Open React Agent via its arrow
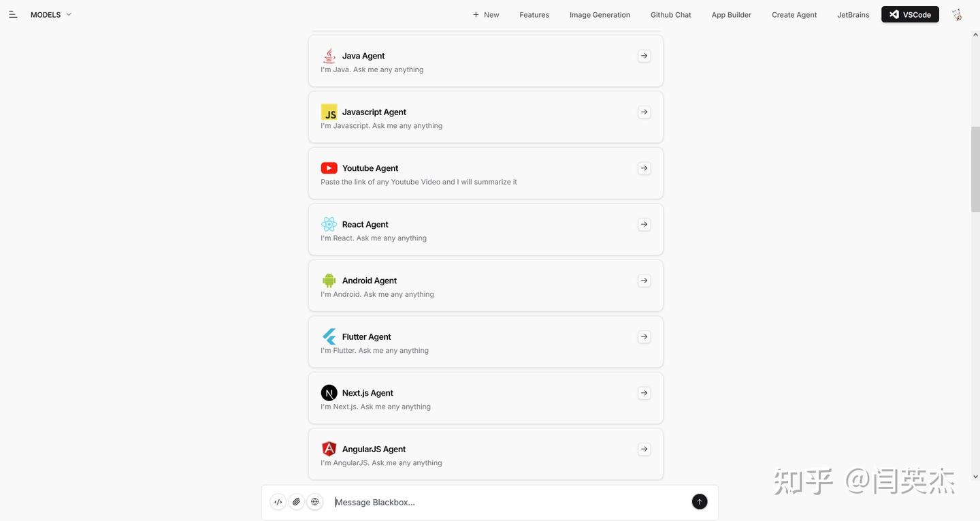The width and height of the screenshot is (980, 521). tap(644, 224)
